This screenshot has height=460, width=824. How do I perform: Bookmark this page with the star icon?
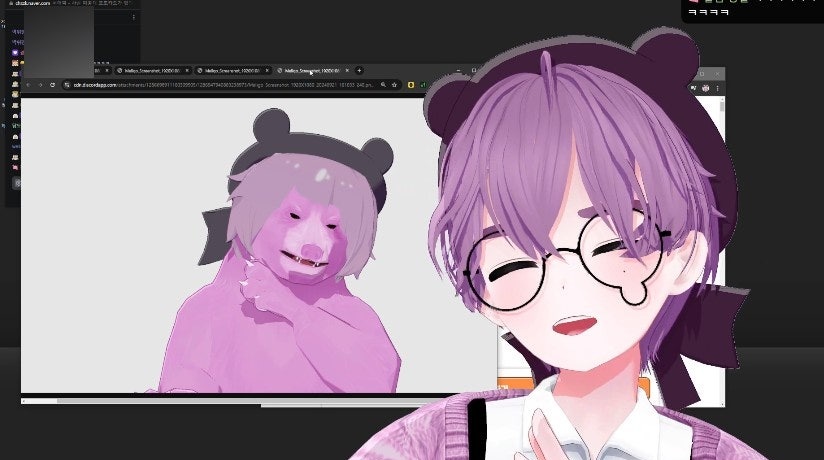[x=394, y=85]
